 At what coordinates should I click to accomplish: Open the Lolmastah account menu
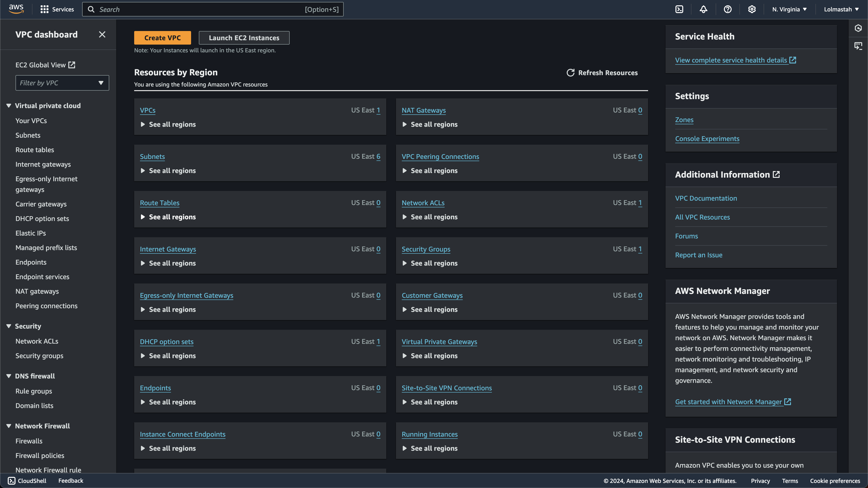click(841, 9)
